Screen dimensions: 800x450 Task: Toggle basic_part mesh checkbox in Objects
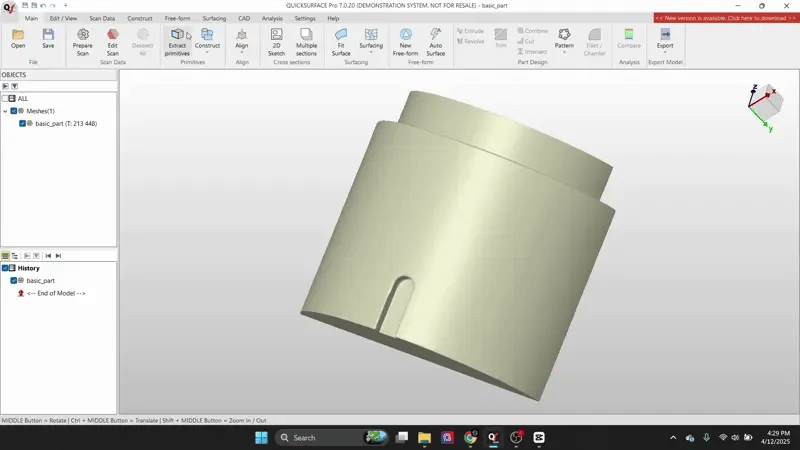[x=22, y=123]
